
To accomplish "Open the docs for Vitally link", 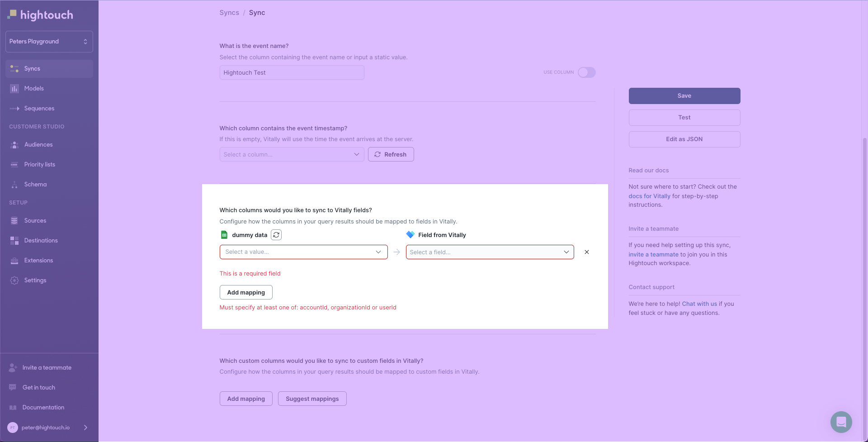I will [649, 196].
